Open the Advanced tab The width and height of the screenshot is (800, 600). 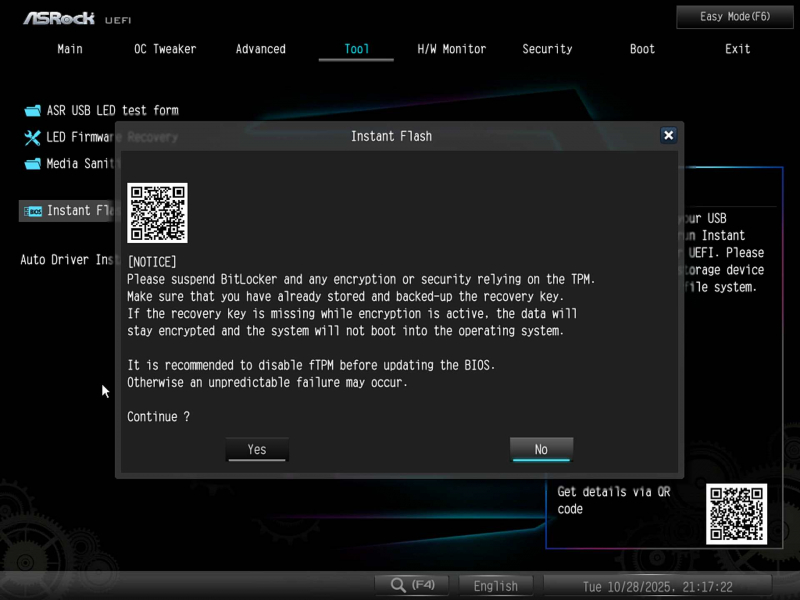click(x=261, y=49)
